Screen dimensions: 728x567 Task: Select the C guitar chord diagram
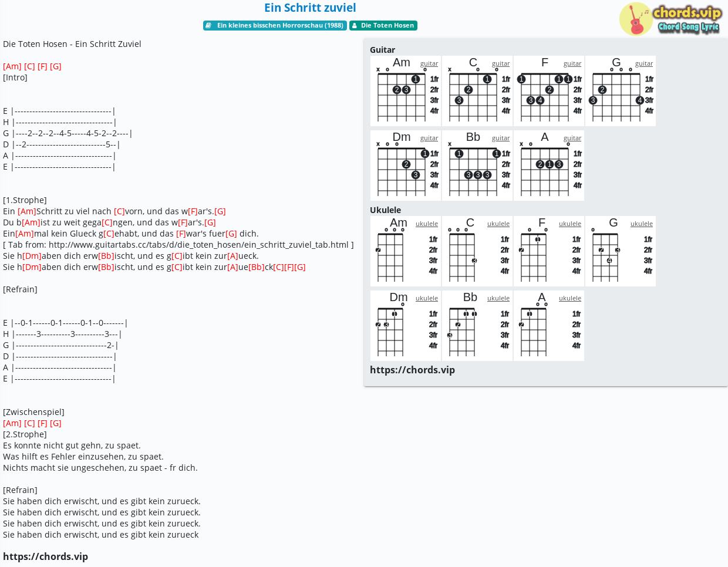(x=477, y=91)
